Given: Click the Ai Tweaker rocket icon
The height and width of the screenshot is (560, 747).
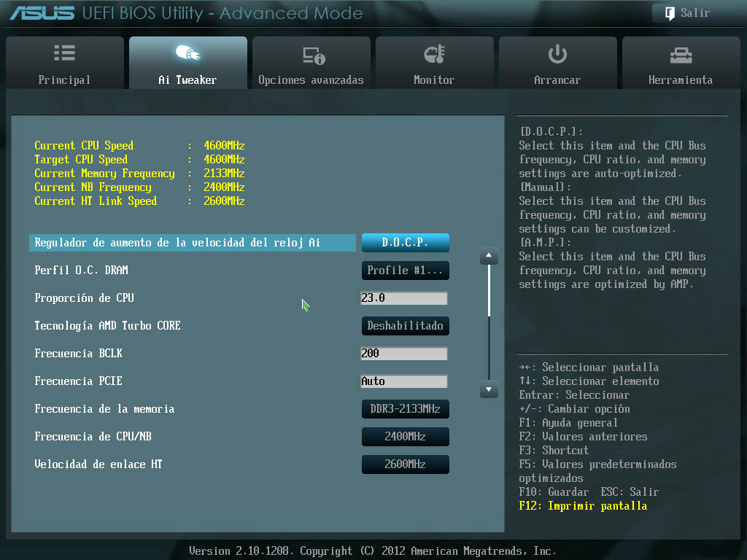Looking at the screenshot, I should [187, 52].
